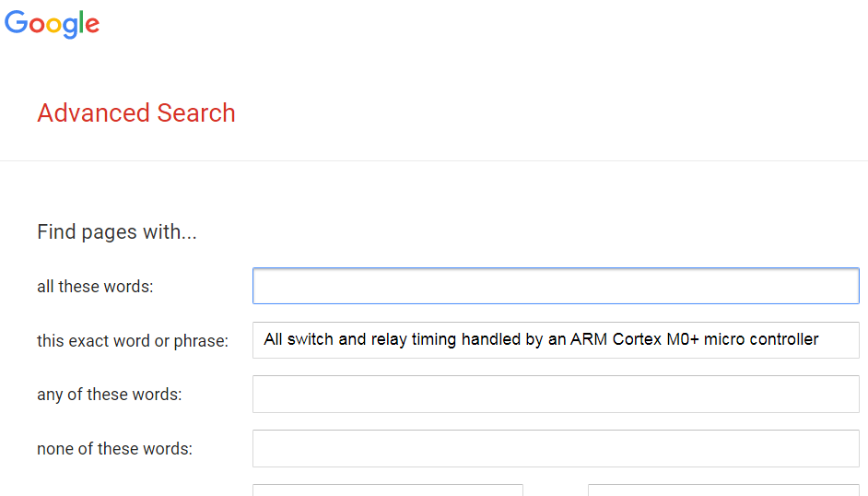868x496 pixels.
Task: Click the 'any of these words:' label
Action: click(109, 395)
